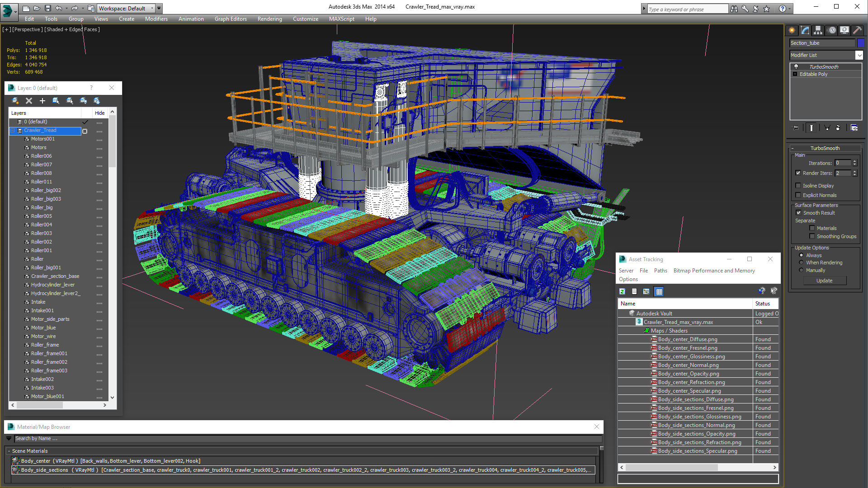Open the Modify command panel tab

click(805, 30)
